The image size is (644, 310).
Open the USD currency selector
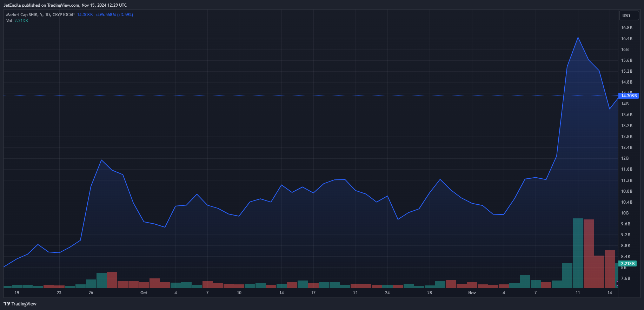(629, 16)
